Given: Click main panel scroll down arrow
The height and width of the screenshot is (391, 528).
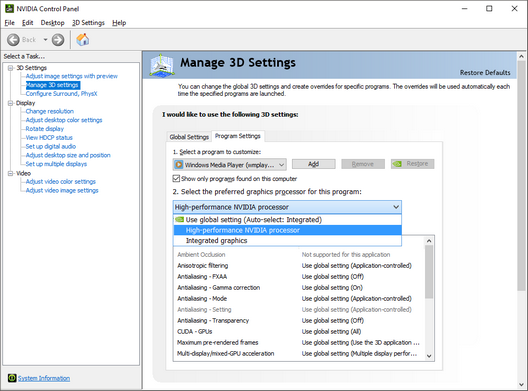Looking at the screenshot, I should click(x=521, y=385).
